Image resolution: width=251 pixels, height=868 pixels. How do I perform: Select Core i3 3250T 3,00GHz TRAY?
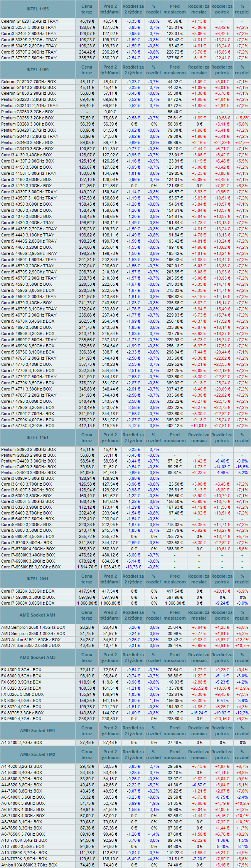(x=29, y=27)
